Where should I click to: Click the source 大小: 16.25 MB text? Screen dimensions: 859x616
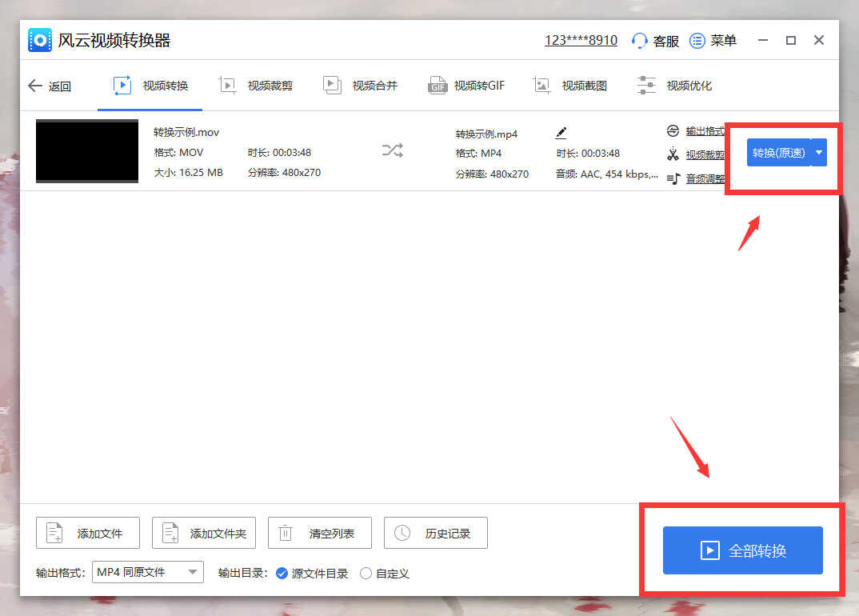point(189,173)
